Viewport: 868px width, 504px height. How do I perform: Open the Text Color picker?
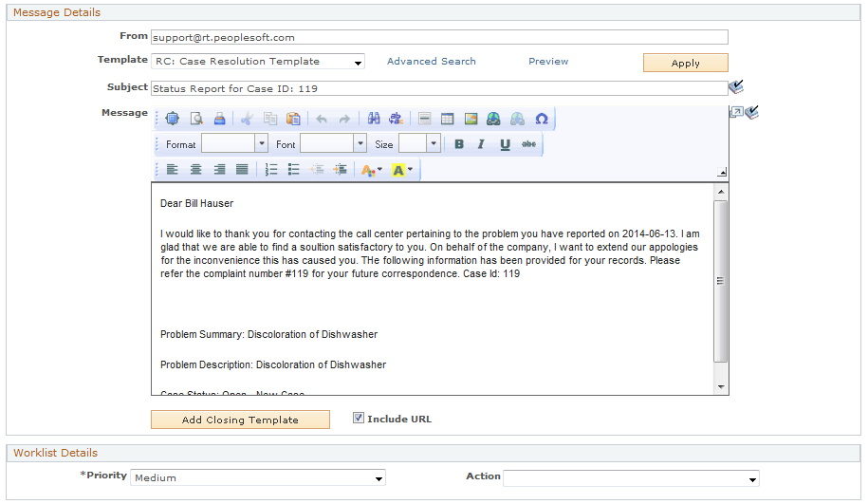click(372, 170)
